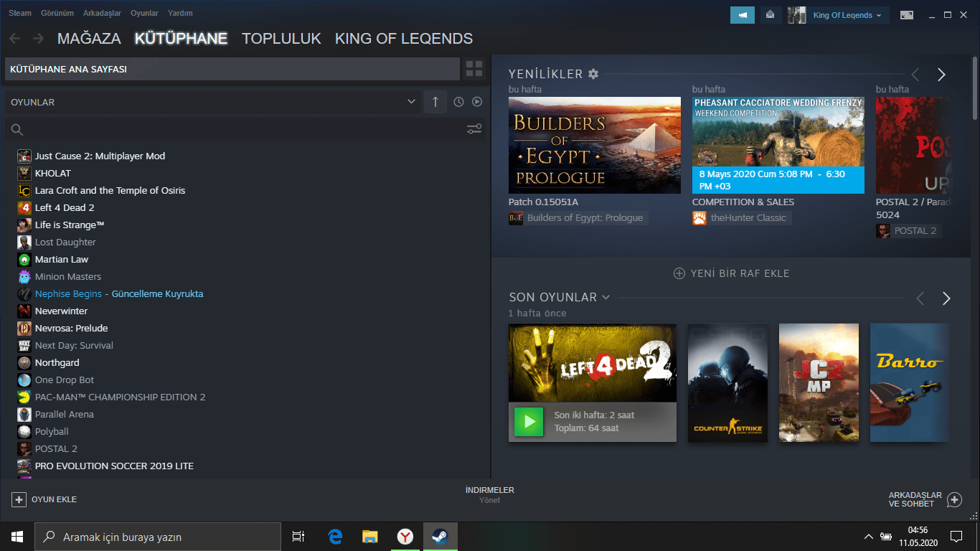The image size is (980, 551).
Task: Click into the library search field
Action: [x=244, y=129]
